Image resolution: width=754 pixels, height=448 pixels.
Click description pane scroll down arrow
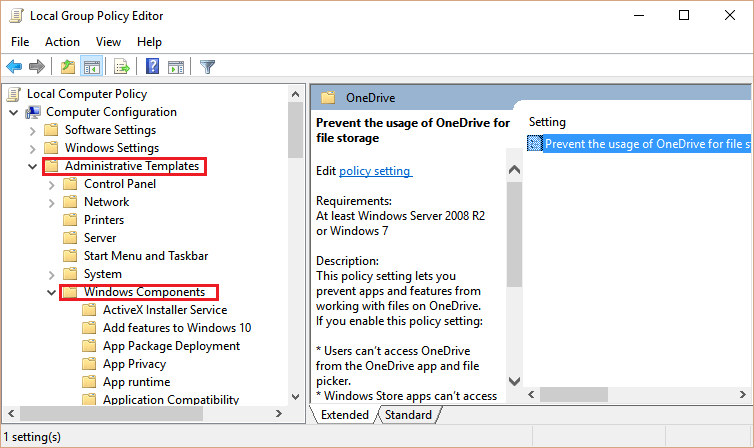tap(515, 381)
